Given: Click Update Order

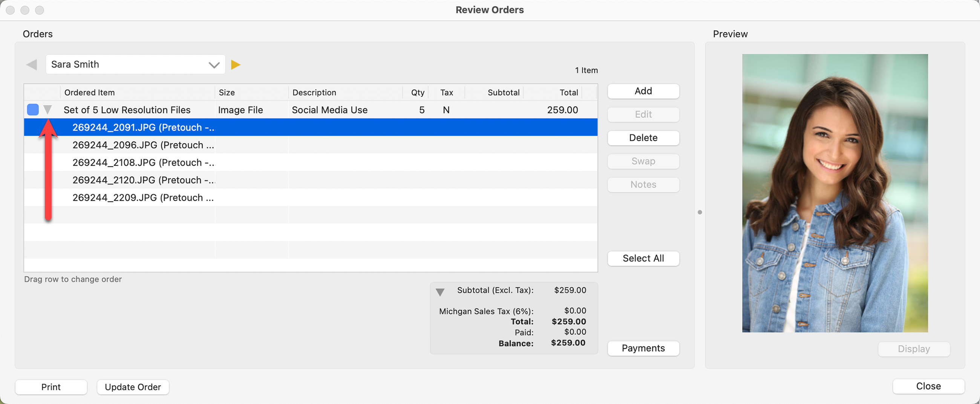Looking at the screenshot, I should (133, 387).
